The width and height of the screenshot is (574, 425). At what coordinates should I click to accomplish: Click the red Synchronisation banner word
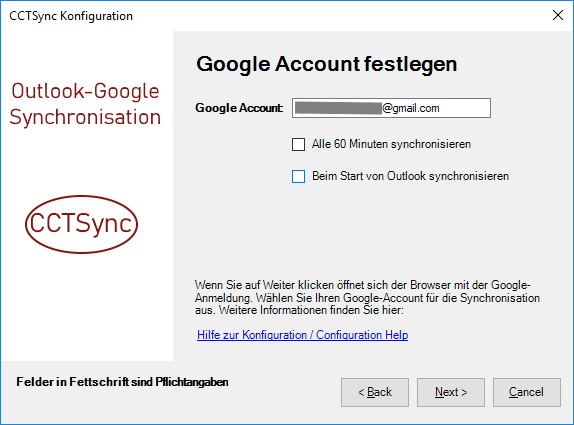85,117
